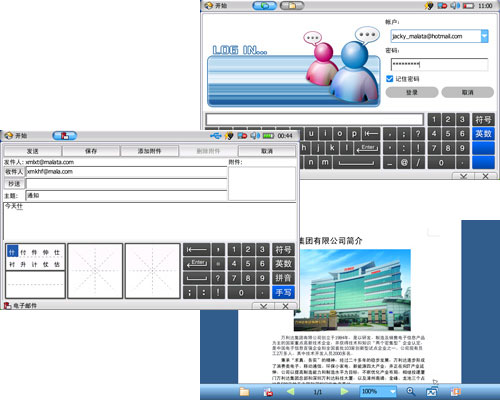This screenshot has height=400, width=500.
Task: Switch to the folder pill in the login window top bar
Action: coord(292,5)
